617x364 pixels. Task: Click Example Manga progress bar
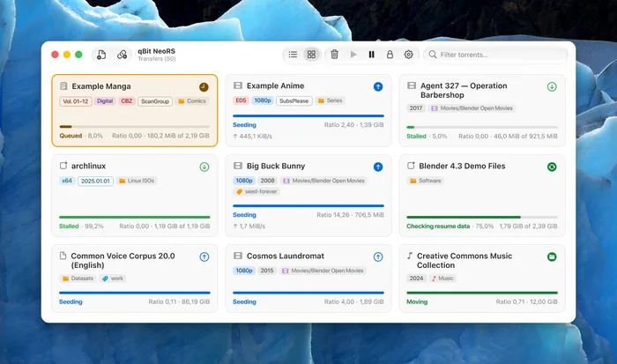[135, 126]
